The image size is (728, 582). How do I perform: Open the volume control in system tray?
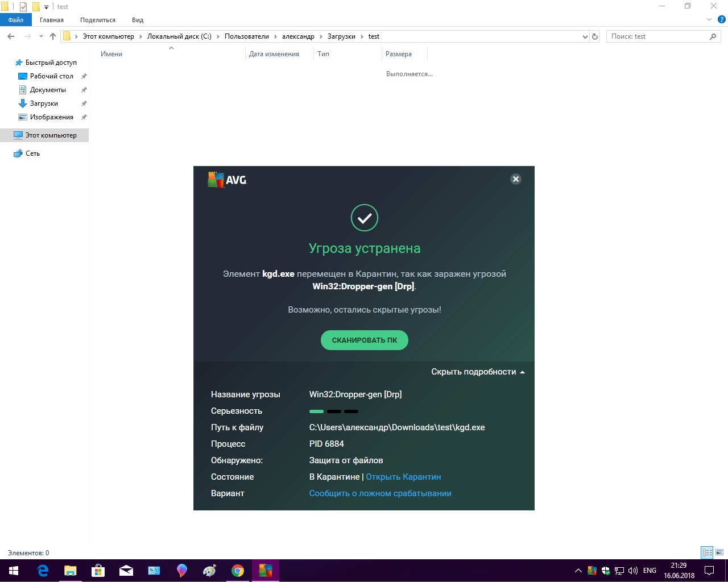tap(633, 571)
